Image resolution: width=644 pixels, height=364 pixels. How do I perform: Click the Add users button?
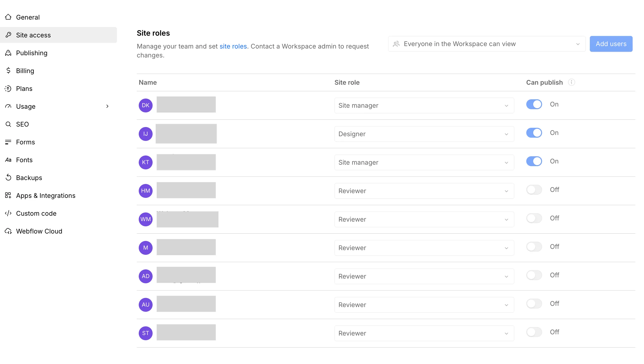[611, 44]
